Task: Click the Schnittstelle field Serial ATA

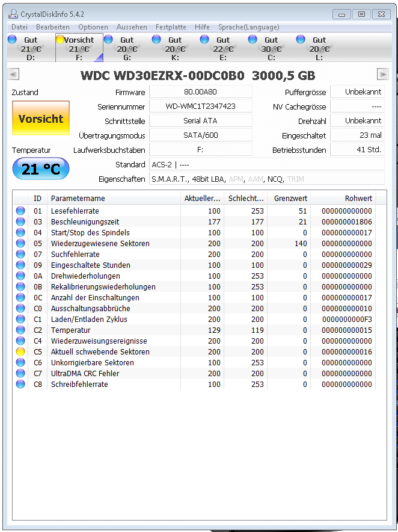Action: pos(201,121)
